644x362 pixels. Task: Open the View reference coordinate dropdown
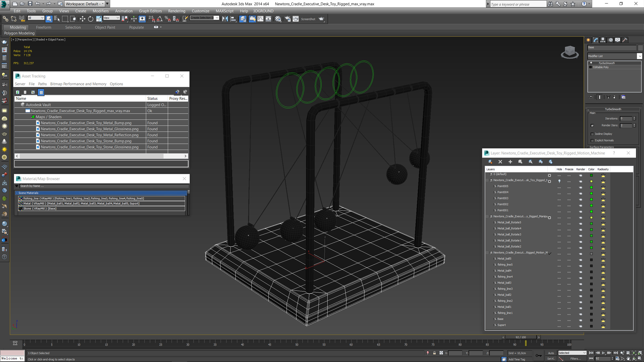point(111,18)
